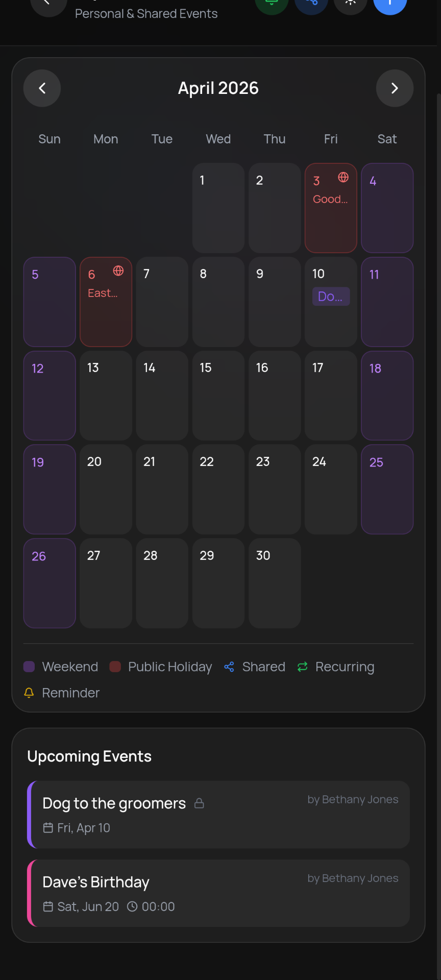
Task: Click the Shared legend icon
Action: (x=229, y=667)
